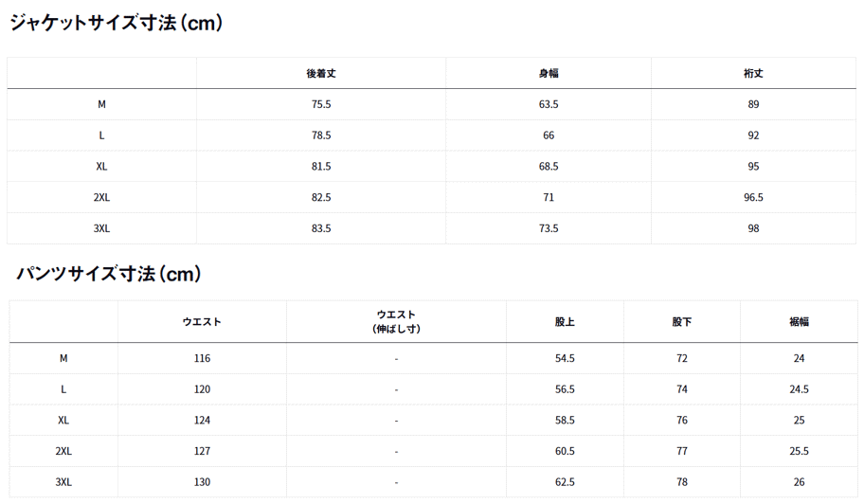Select the 後着丈 column header
This screenshot has height=504, width=864.
tap(321, 73)
